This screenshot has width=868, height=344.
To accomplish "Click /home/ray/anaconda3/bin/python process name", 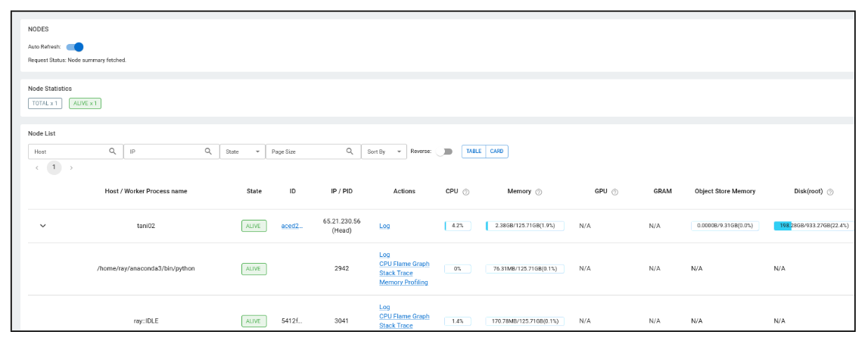I will click(146, 269).
